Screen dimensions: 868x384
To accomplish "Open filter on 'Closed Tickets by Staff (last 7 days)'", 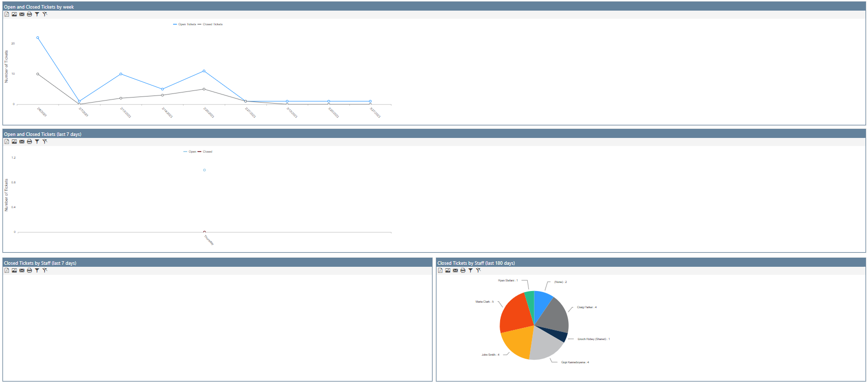I will coord(37,270).
